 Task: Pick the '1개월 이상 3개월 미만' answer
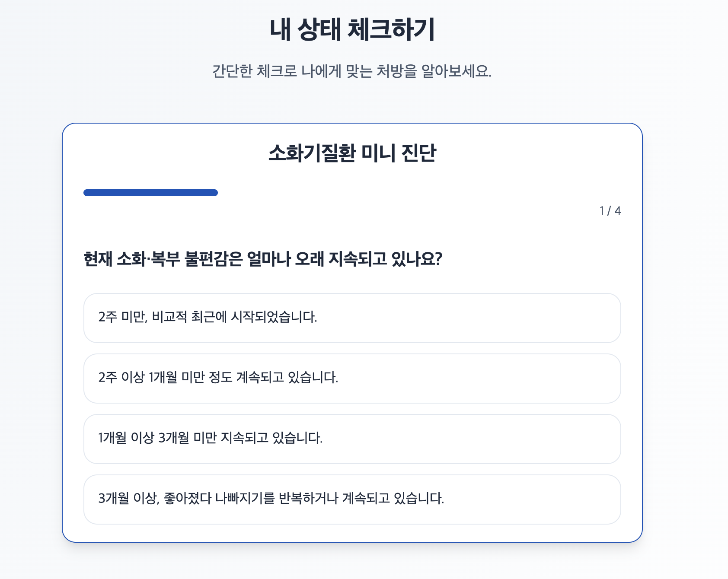[352, 439]
